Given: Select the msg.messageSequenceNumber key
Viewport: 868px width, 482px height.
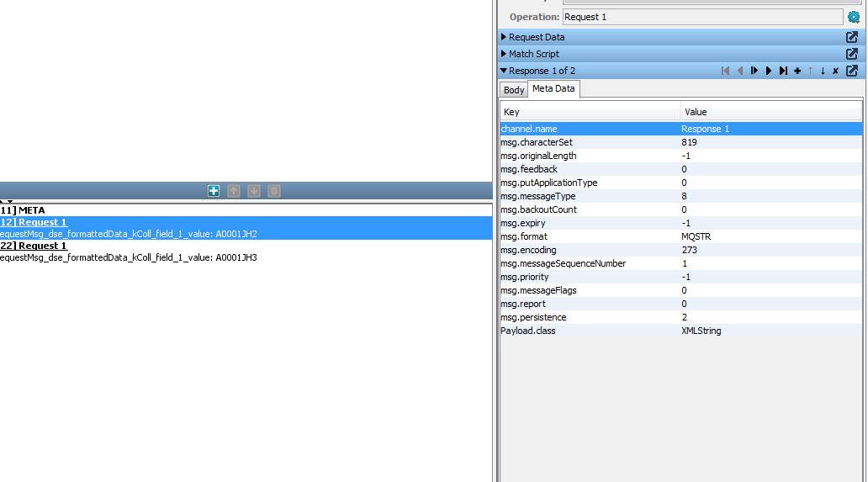Looking at the screenshot, I should pos(563,263).
